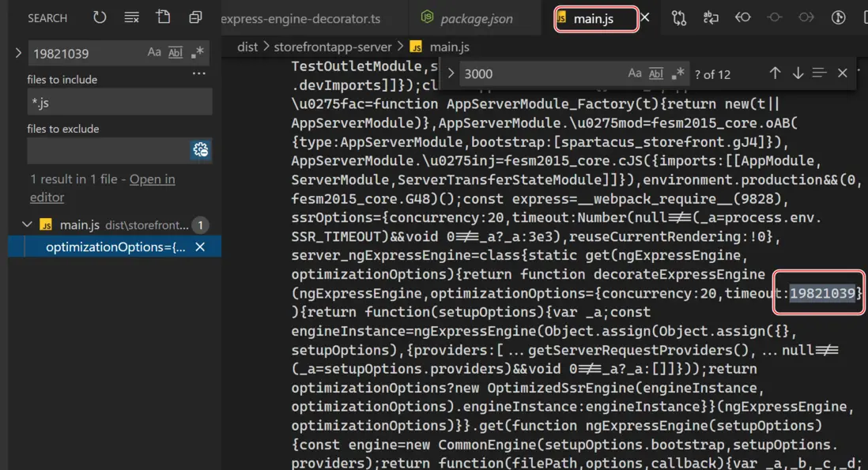Viewport: 868px width, 470px height.
Task: Toggle Match Case in sidebar search
Action: pyautogui.click(x=154, y=52)
